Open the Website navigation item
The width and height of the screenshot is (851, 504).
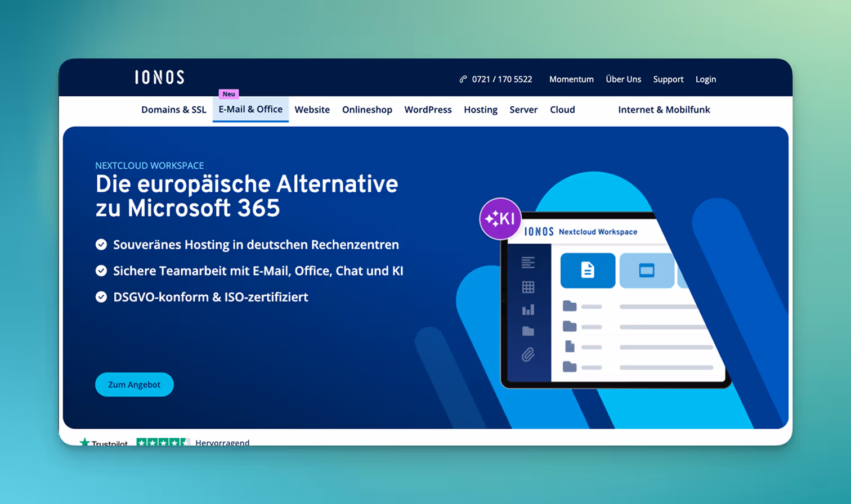click(x=312, y=110)
